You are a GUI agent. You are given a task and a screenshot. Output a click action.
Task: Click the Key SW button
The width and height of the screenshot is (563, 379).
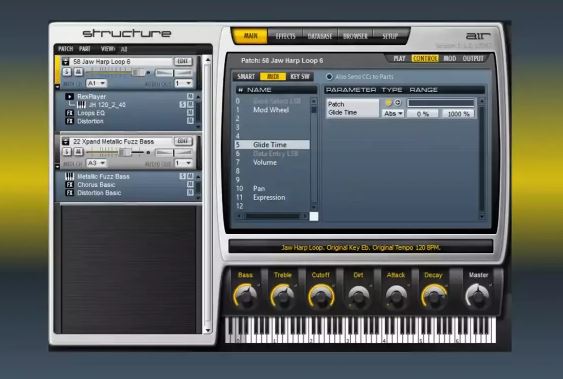[300, 76]
